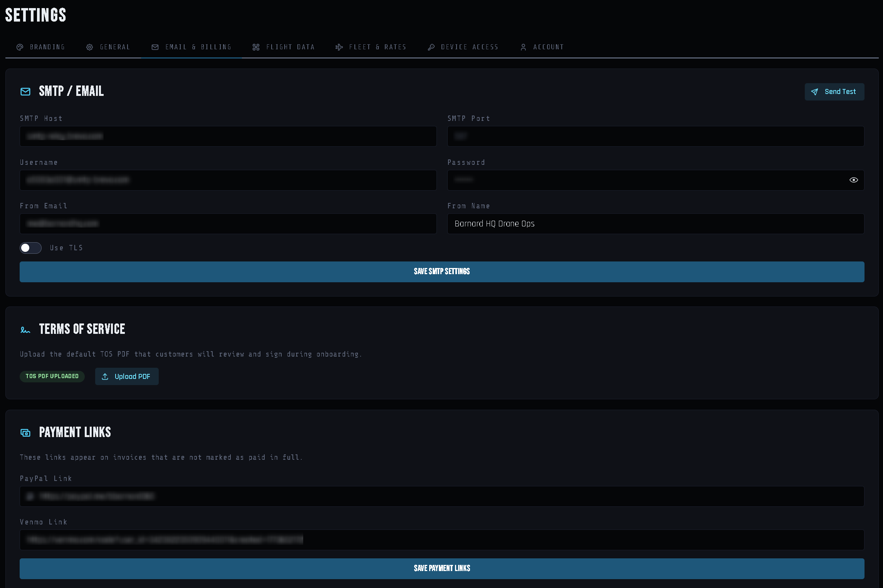Click into the Password field
The width and height of the screenshot is (883, 588).
click(x=656, y=180)
